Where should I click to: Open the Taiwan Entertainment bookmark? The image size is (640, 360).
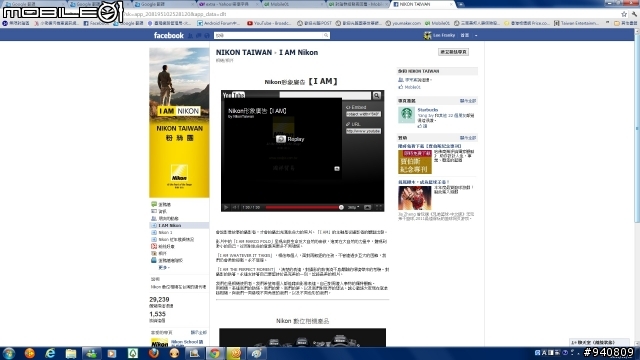576,23
